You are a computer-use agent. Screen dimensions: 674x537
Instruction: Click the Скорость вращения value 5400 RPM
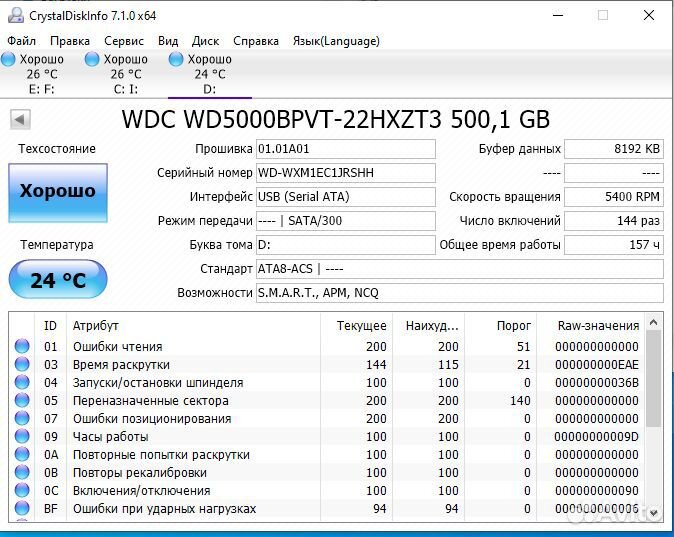pyautogui.click(x=614, y=197)
